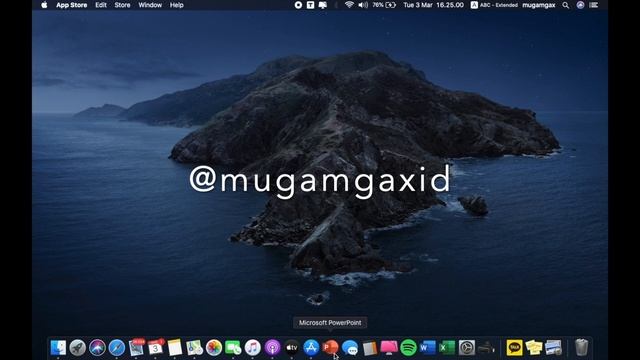Click the battery 76% indicator
Screen dimensions: 640x360
tap(384, 5)
